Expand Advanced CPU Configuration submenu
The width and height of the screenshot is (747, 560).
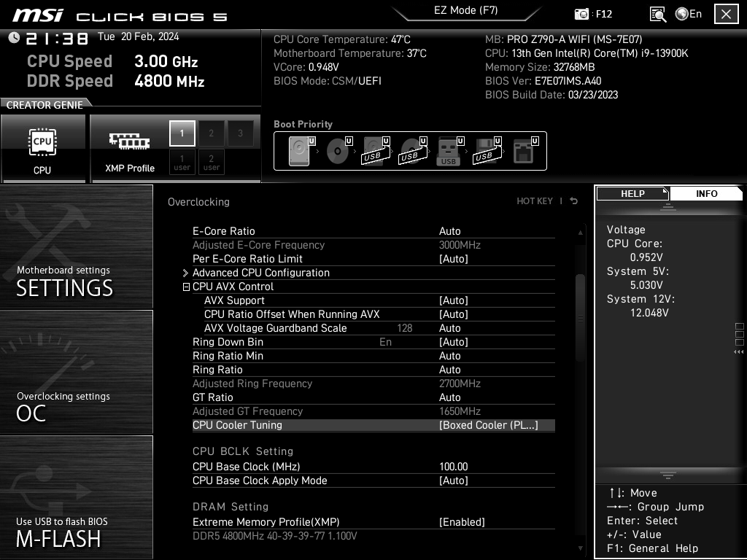(260, 273)
